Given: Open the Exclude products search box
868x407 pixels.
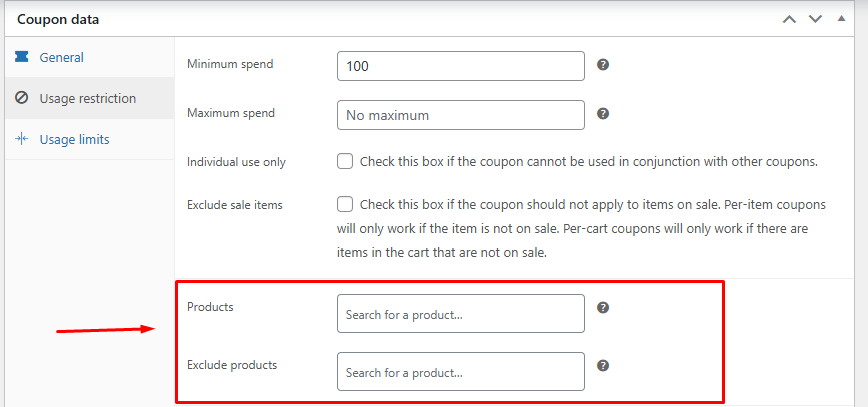Looking at the screenshot, I should 461,371.
